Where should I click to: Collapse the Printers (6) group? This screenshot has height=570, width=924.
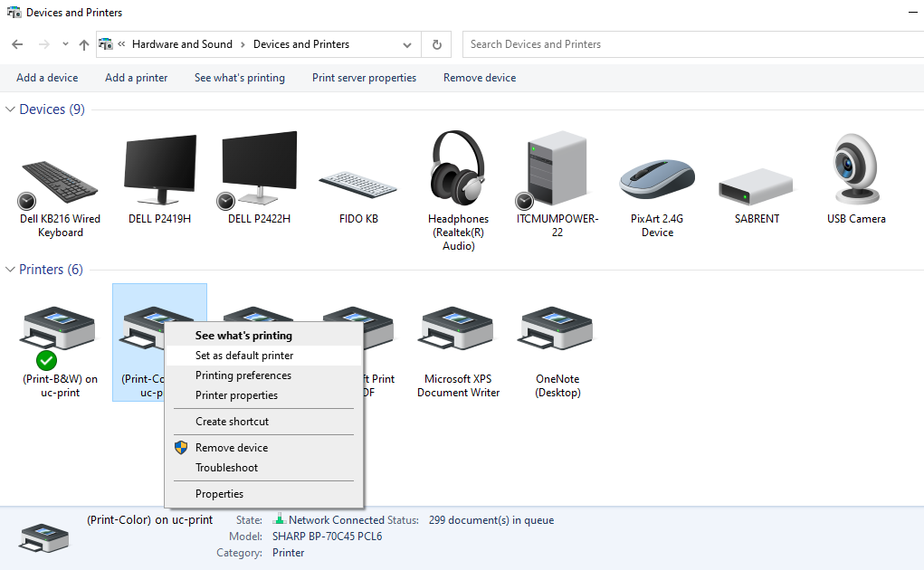pyautogui.click(x=11, y=270)
